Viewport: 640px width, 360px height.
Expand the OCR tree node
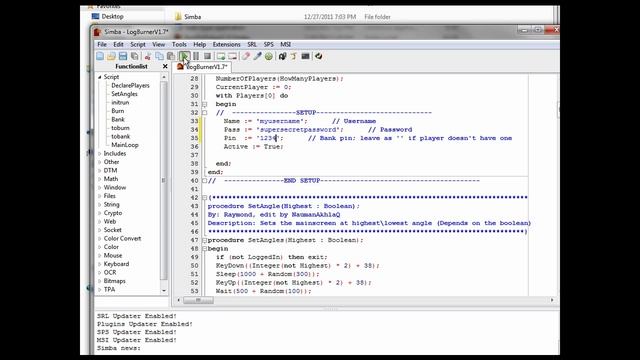(100, 273)
